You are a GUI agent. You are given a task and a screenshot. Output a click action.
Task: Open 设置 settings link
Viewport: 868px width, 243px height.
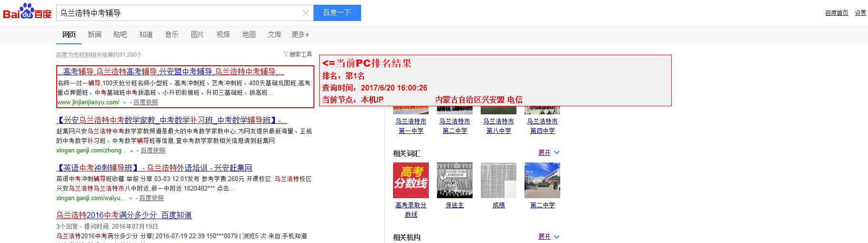click(x=860, y=13)
